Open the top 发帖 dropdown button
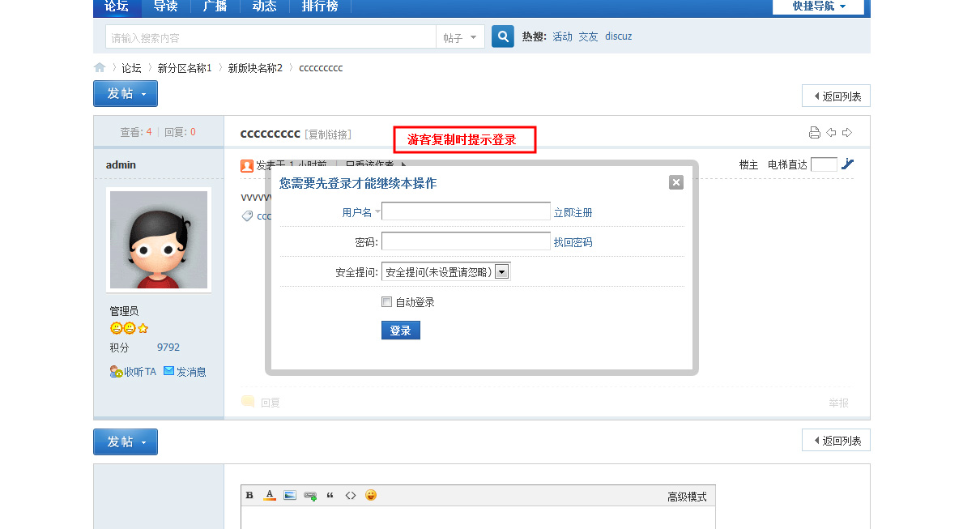Screen dimensions: 980x529 click(x=126, y=94)
